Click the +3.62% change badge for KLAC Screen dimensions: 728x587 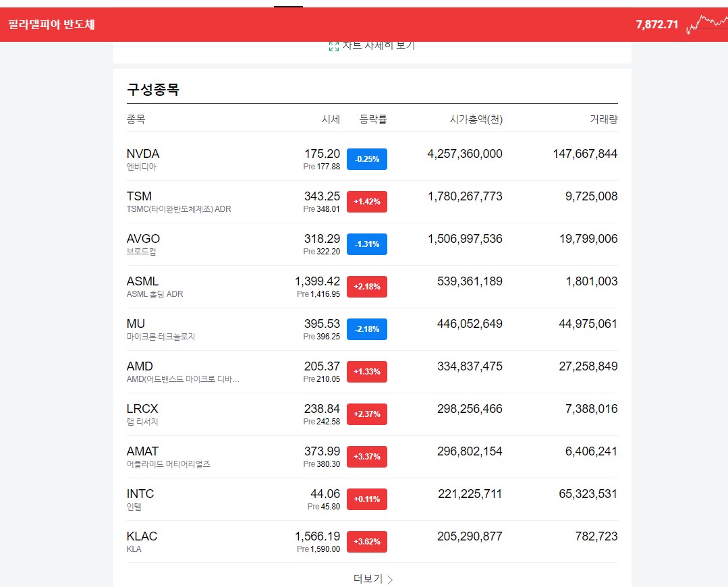click(x=367, y=542)
